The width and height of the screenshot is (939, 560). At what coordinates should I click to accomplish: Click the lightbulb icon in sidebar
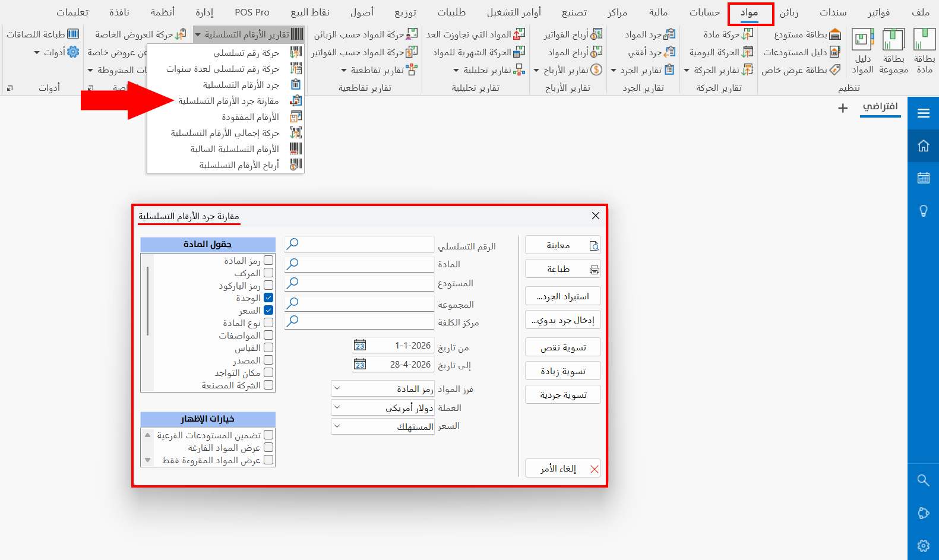point(923,210)
